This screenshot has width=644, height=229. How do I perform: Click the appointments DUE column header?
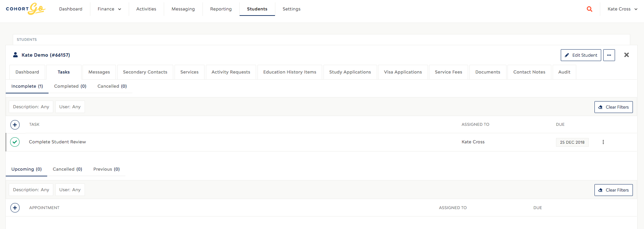click(x=538, y=208)
